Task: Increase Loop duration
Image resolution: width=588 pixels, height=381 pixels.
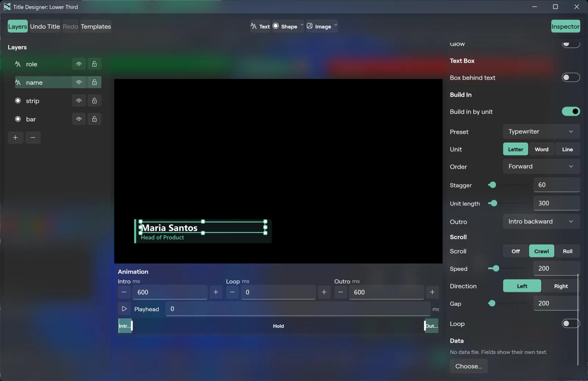Action: click(324, 292)
